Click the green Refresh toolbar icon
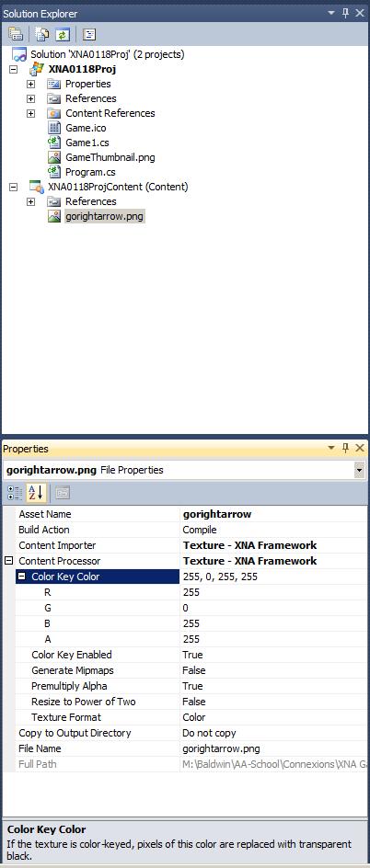 pyautogui.click(x=62, y=34)
